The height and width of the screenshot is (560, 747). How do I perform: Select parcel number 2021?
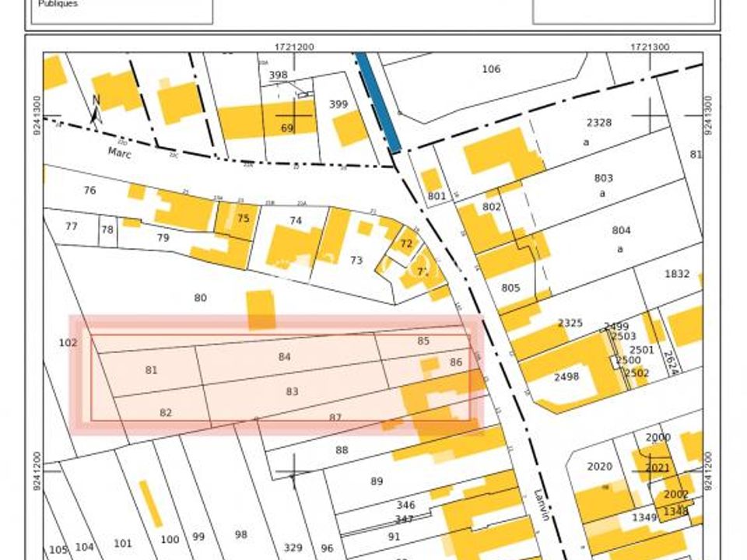[657, 468]
